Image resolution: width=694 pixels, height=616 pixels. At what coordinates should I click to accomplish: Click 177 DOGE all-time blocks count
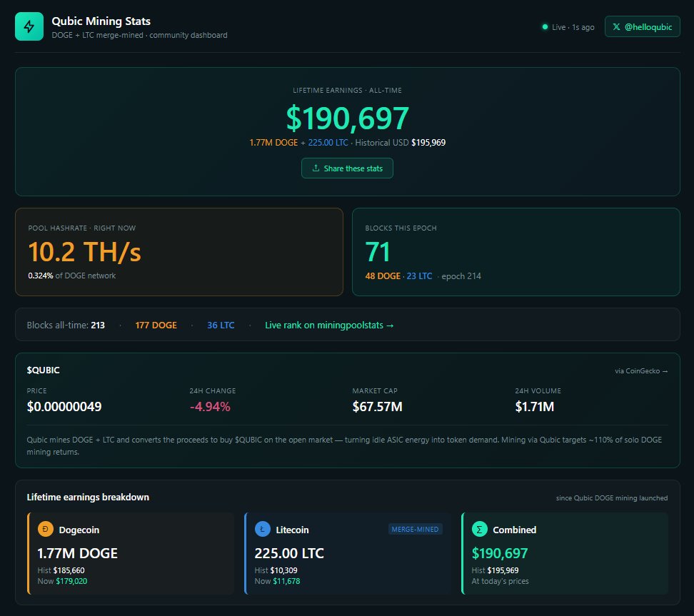(x=156, y=325)
